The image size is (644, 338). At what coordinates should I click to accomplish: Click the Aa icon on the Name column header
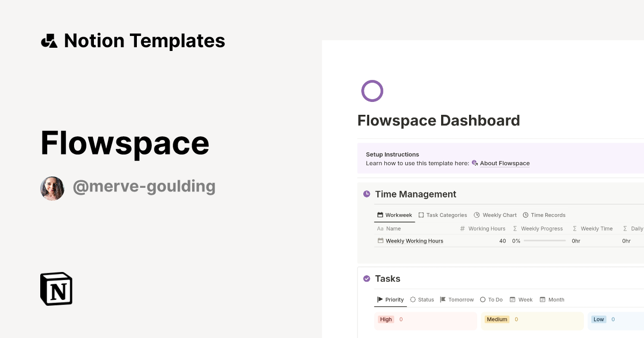pyautogui.click(x=379, y=229)
